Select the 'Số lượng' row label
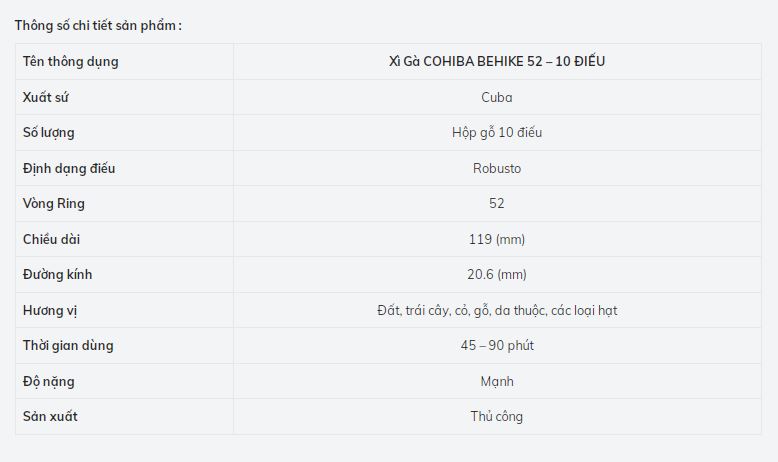The height and width of the screenshot is (462, 778). (x=49, y=133)
